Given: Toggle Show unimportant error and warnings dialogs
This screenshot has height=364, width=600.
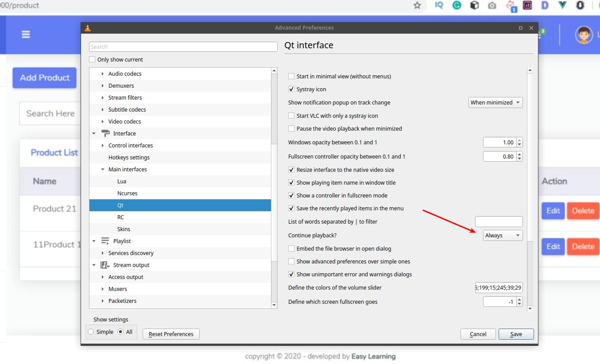Looking at the screenshot, I should pyautogui.click(x=291, y=274).
